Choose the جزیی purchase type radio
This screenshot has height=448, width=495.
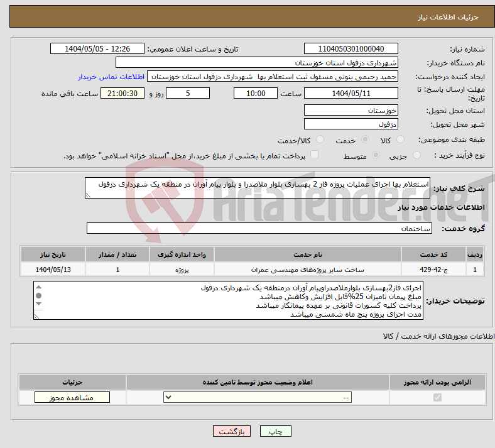pos(416,155)
